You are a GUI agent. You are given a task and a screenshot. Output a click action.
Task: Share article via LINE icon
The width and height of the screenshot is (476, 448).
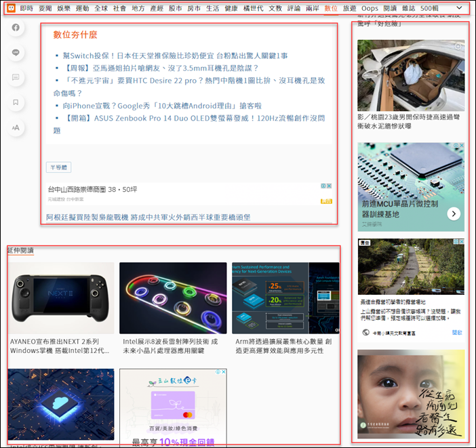16,52
